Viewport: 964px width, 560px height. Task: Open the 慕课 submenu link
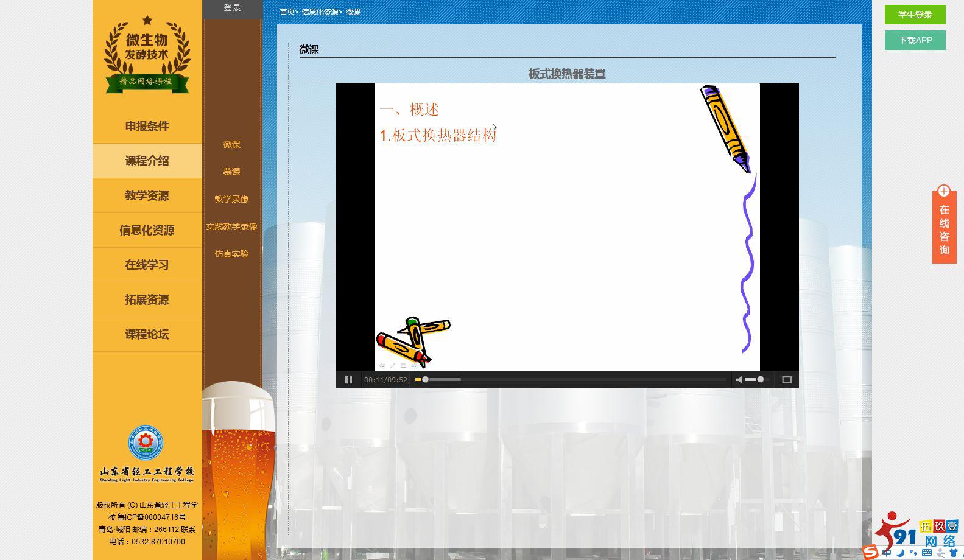coord(231,172)
